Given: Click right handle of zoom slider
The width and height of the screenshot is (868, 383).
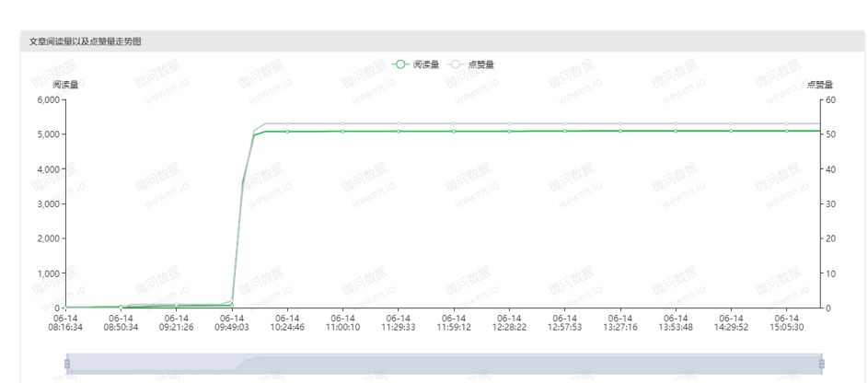Looking at the screenshot, I should click(x=821, y=364).
